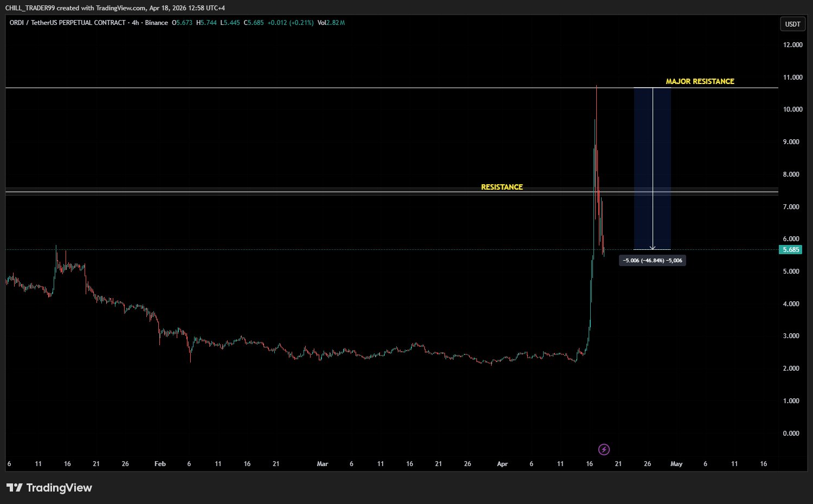Click the May date on time axis

(676, 464)
